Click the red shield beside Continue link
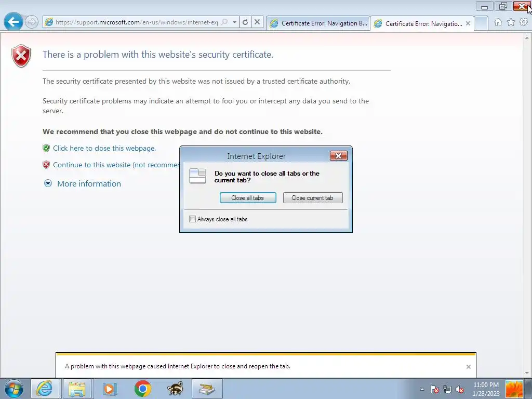Viewport: 532px width, 399px height. tap(46, 165)
